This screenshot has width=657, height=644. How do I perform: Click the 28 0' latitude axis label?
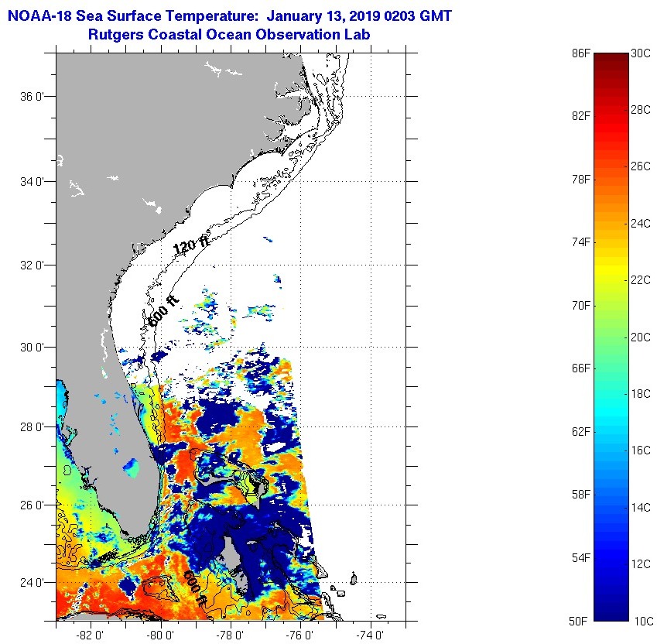tap(33, 426)
